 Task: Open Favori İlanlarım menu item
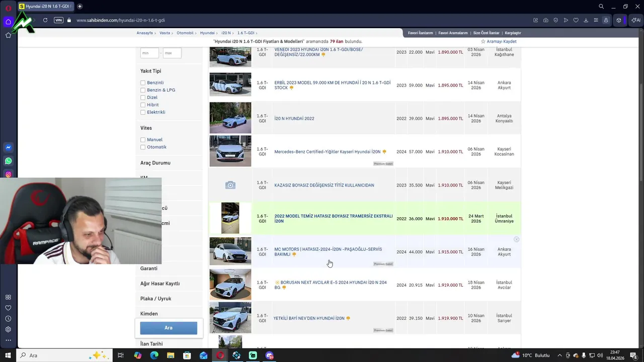point(420,33)
